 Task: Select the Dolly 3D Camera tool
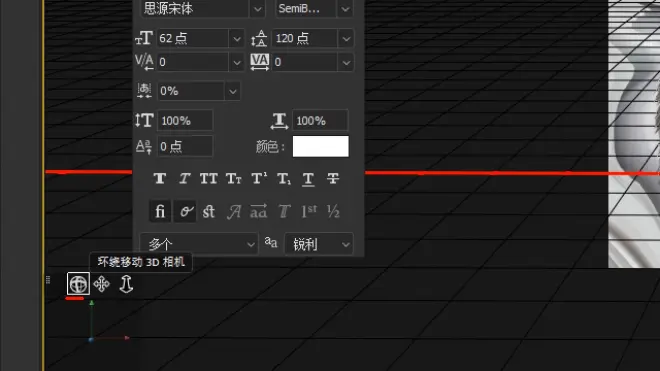point(126,284)
